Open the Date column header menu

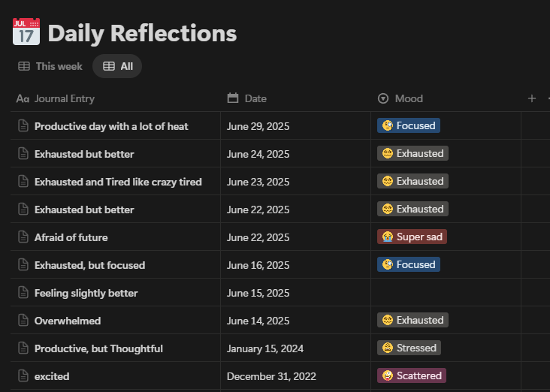255,98
